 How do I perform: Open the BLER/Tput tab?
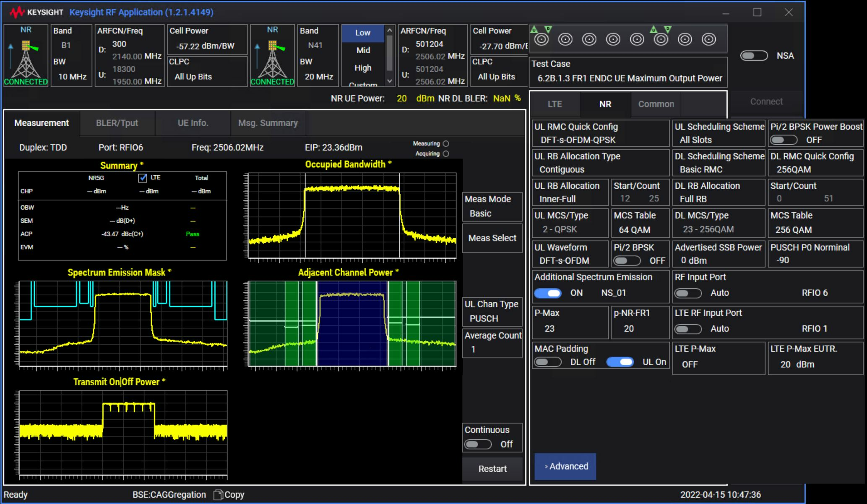117,123
